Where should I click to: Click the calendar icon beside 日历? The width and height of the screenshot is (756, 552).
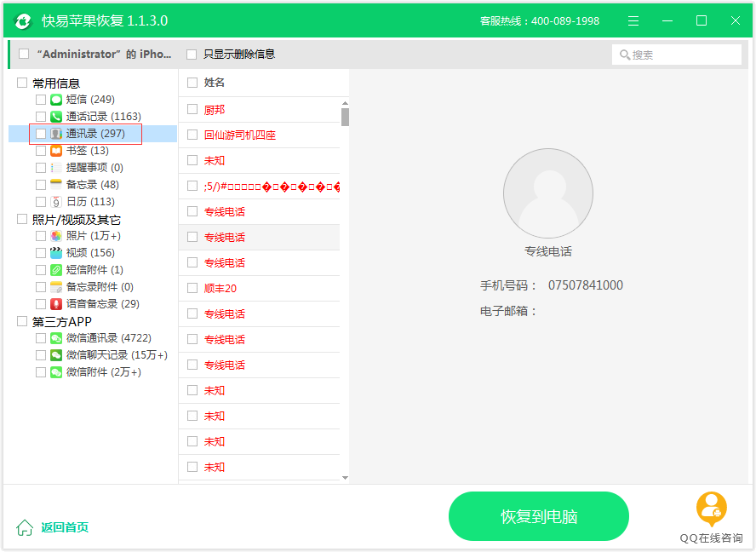56,202
